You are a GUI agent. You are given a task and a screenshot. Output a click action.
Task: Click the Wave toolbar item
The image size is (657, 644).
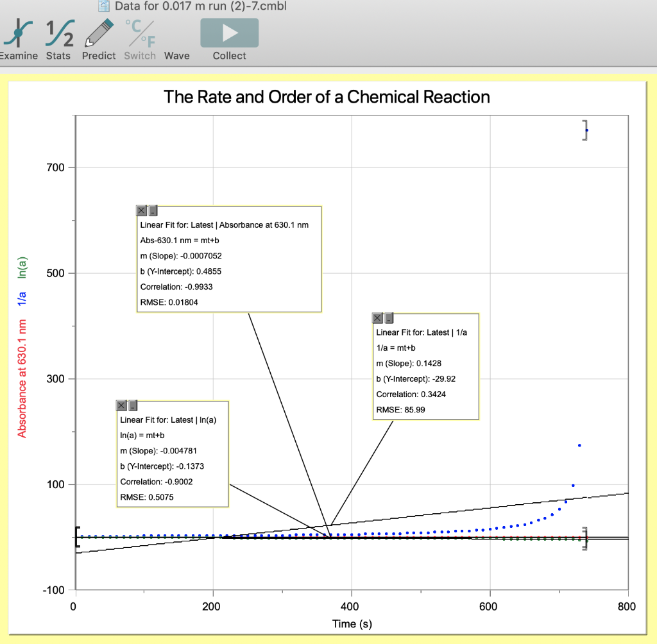point(177,56)
